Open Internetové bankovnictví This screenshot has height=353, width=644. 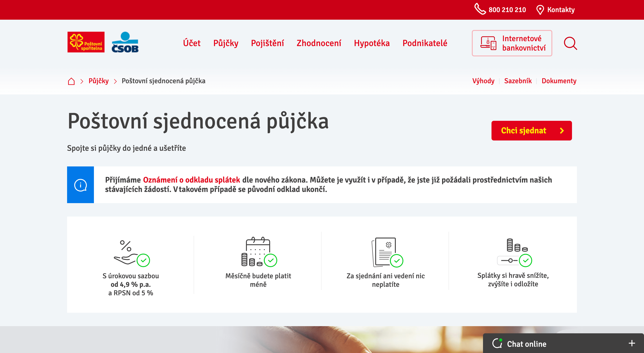tap(512, 43)
